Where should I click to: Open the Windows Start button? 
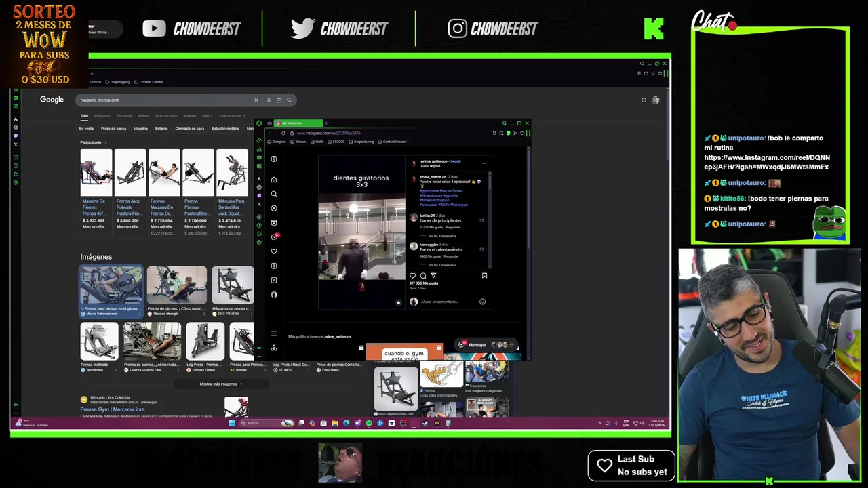tap(231, 423)
